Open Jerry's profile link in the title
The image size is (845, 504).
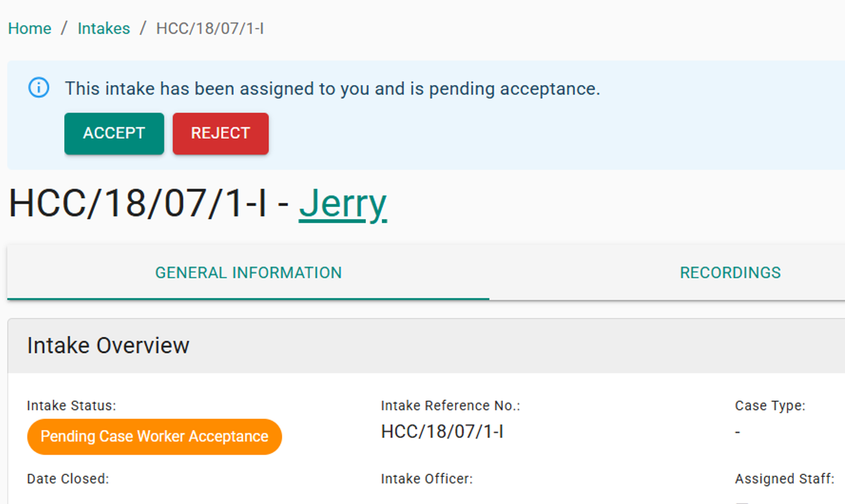343,204
